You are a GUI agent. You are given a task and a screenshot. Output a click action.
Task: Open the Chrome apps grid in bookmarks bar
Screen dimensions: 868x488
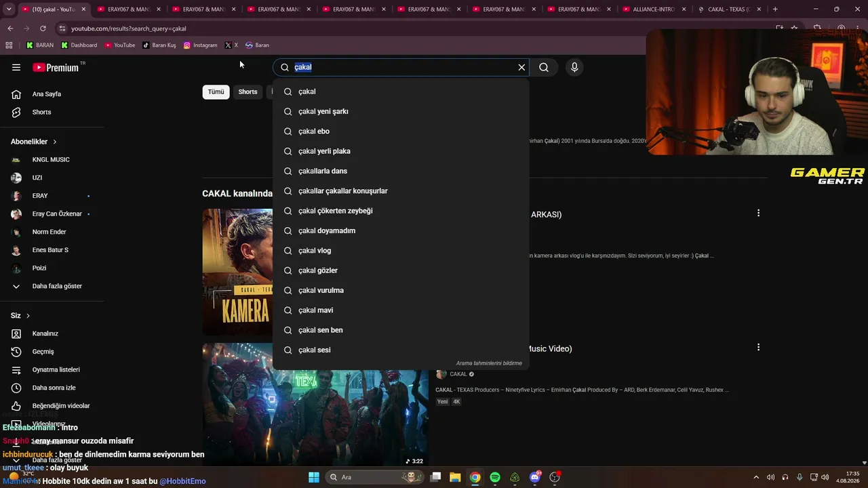click(9, 45)
